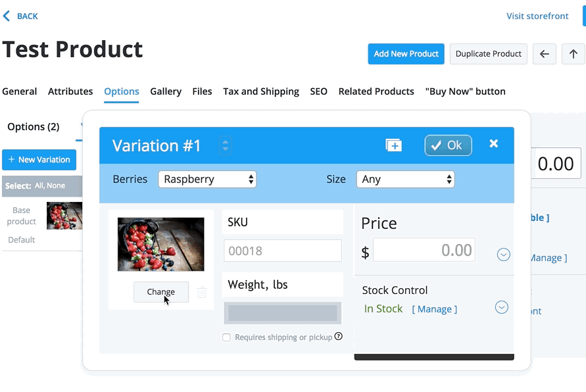Expand the Stock Control chevron
Screen dimensions: 586x392
pos(501,307)
